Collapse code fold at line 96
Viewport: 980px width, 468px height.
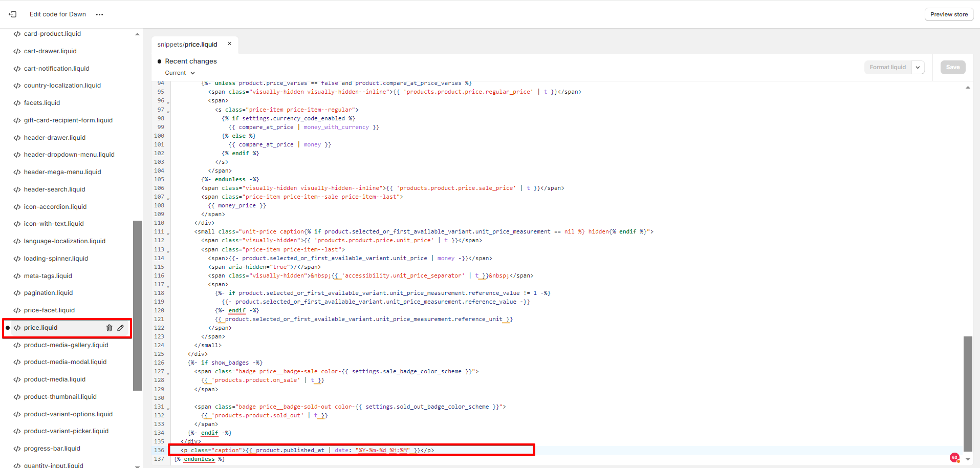[x=168, y=102]
